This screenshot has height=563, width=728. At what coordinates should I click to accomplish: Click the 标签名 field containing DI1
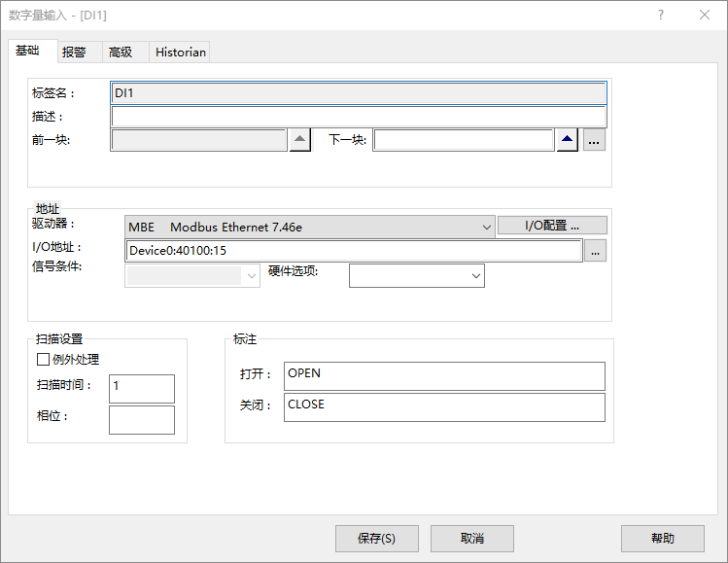tap(359, 93)
